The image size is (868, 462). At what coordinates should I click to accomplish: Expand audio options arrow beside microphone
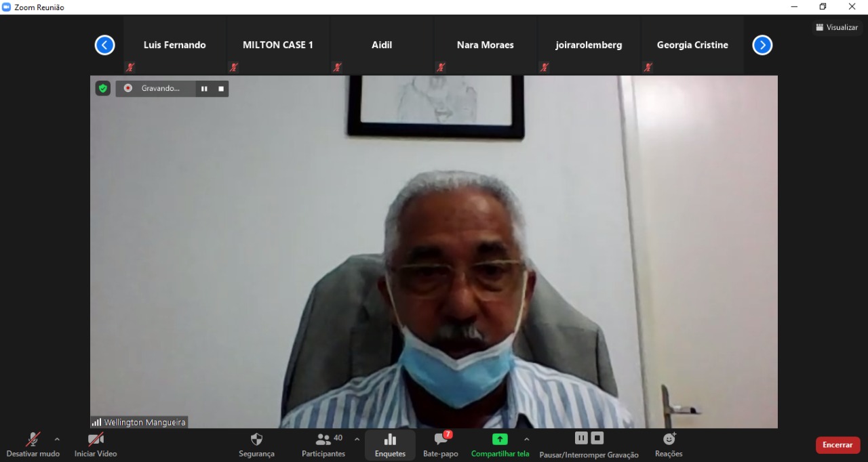coord(57,439)
